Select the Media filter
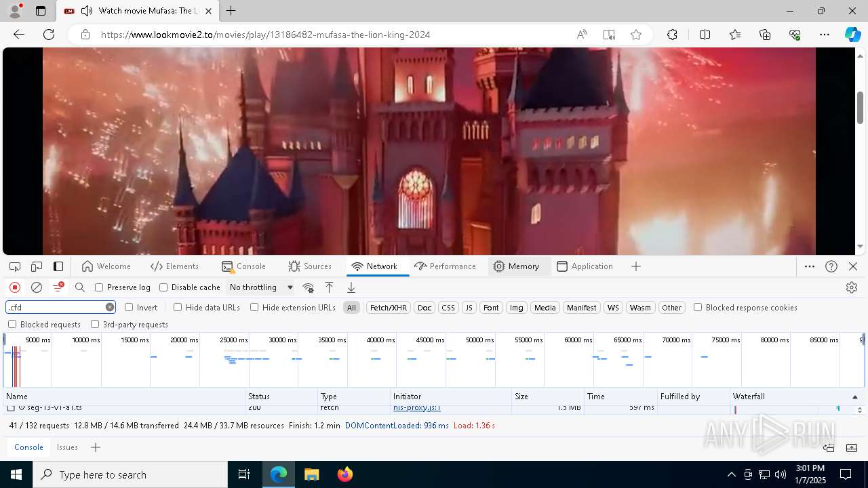868x488 pixels. pos(545,308)
